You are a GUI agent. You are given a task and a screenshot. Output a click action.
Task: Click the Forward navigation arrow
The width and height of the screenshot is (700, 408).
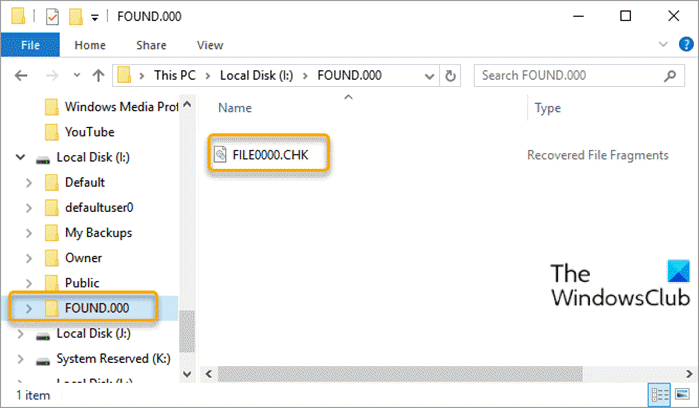(52, 75)
